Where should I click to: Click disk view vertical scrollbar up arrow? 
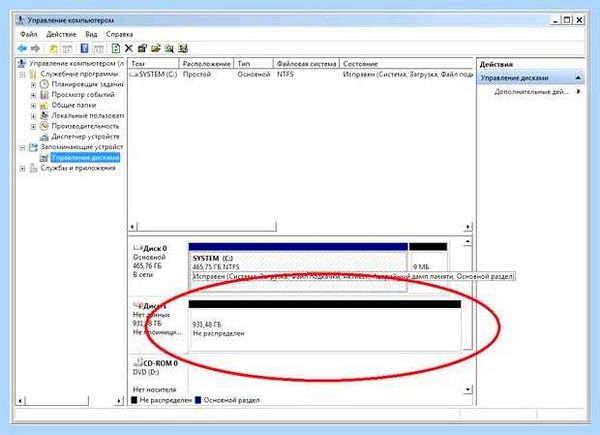tap(468, 242)
